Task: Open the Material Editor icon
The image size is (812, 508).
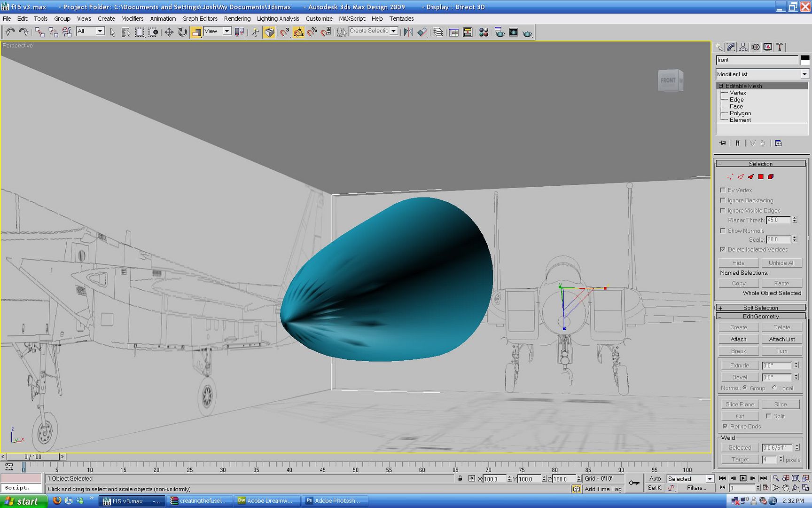Action: (484, 32)
